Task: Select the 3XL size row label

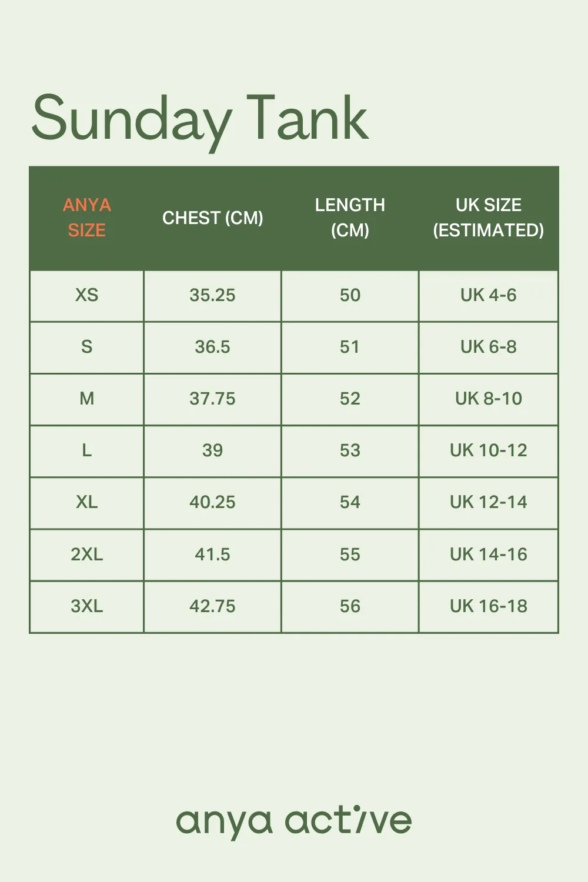Action: (87, 606)
